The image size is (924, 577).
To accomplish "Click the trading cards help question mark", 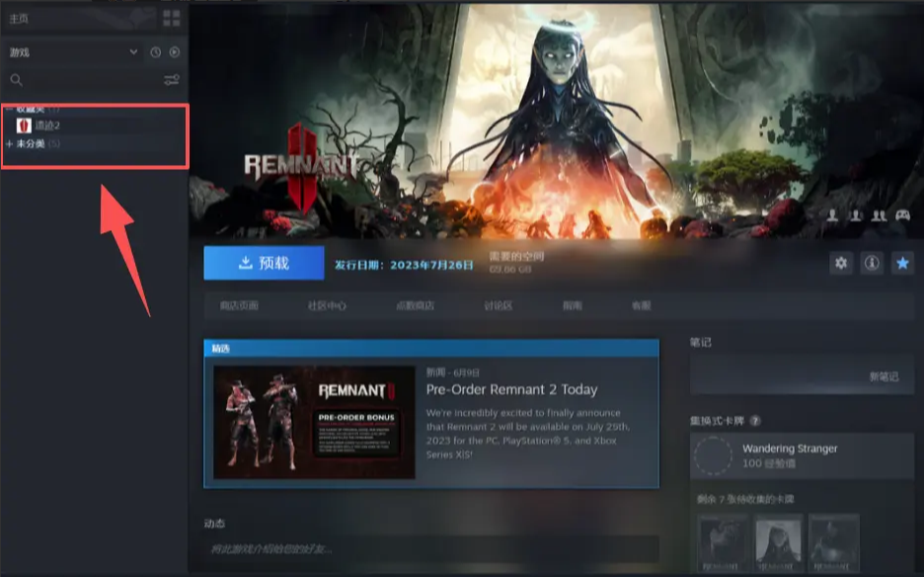I will (755, 421).
